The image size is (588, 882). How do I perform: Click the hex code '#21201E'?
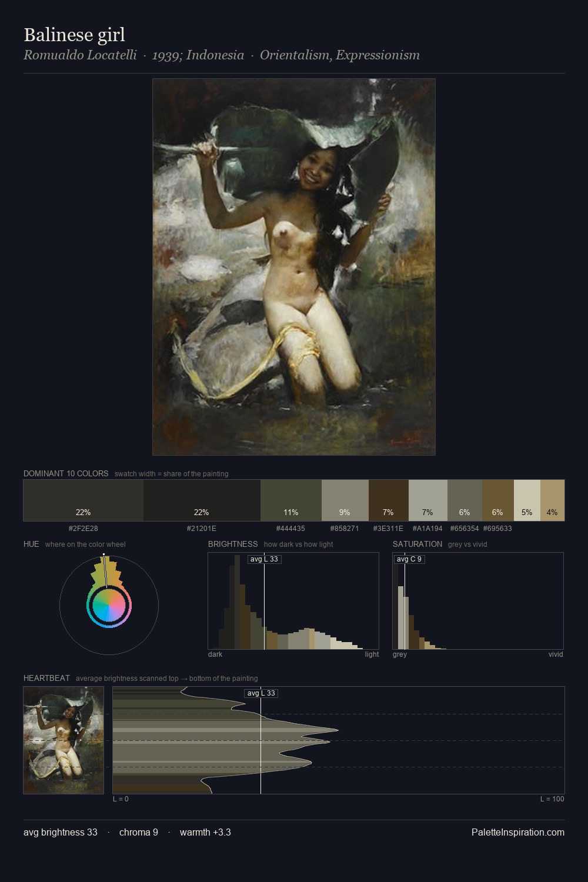pyautogui.click(x=202, y=529)
